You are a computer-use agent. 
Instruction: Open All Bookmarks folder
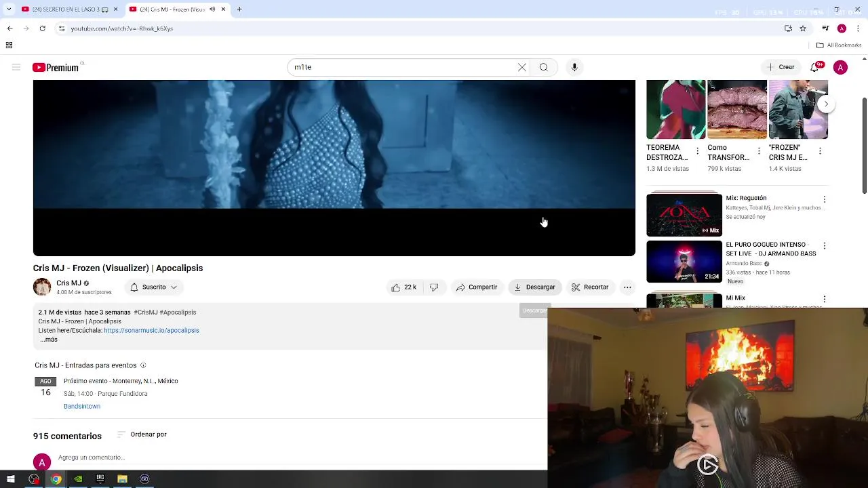pyautogui.click(x=839, y=45)
